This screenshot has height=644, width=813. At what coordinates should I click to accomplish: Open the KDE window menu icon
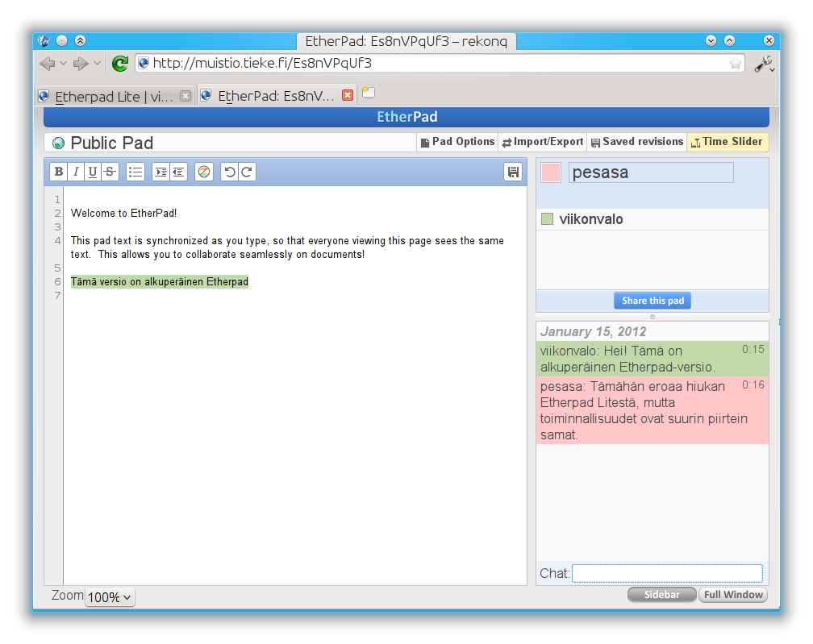pos(44,41)
